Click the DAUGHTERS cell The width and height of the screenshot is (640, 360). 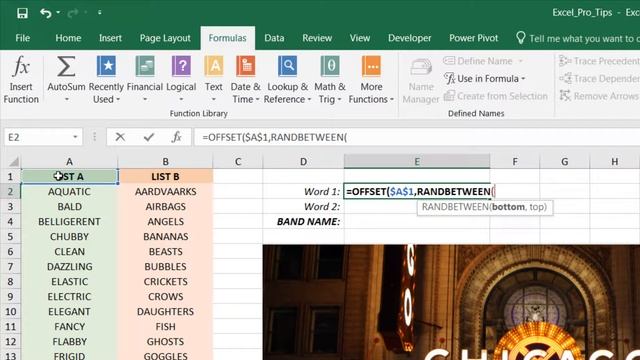[x=165, y=312]
